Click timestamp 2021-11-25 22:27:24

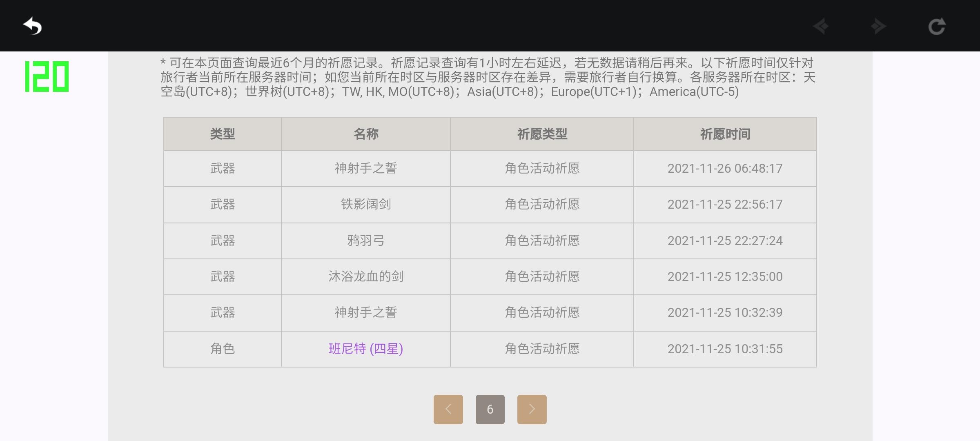coord(725,241)
